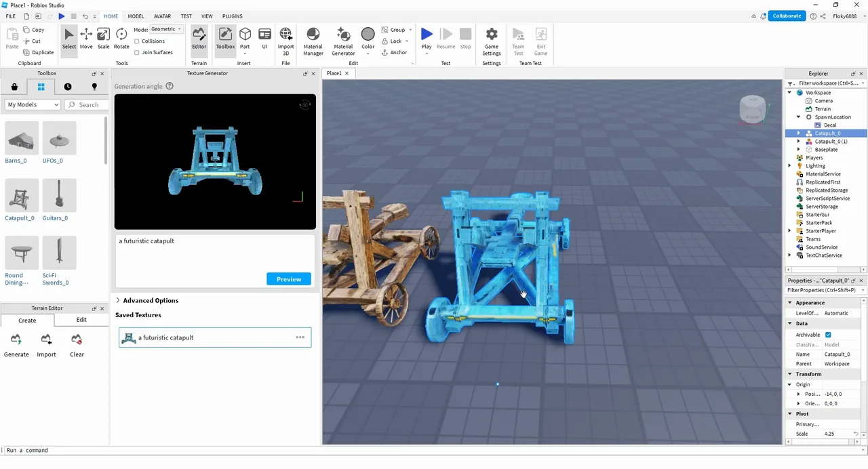The image size is (868, 469).
Task: Select the Scale tool
Action: (x=103, y=39)
